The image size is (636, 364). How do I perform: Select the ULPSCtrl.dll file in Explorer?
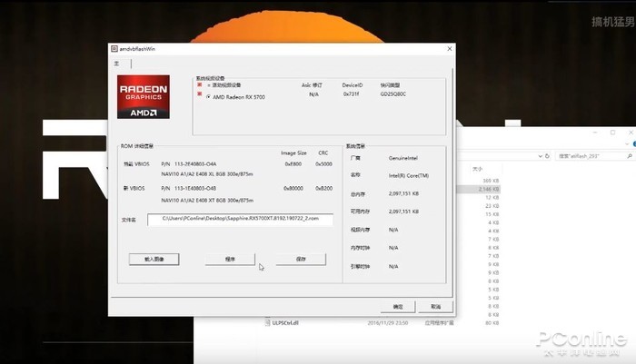click(285, 323)
